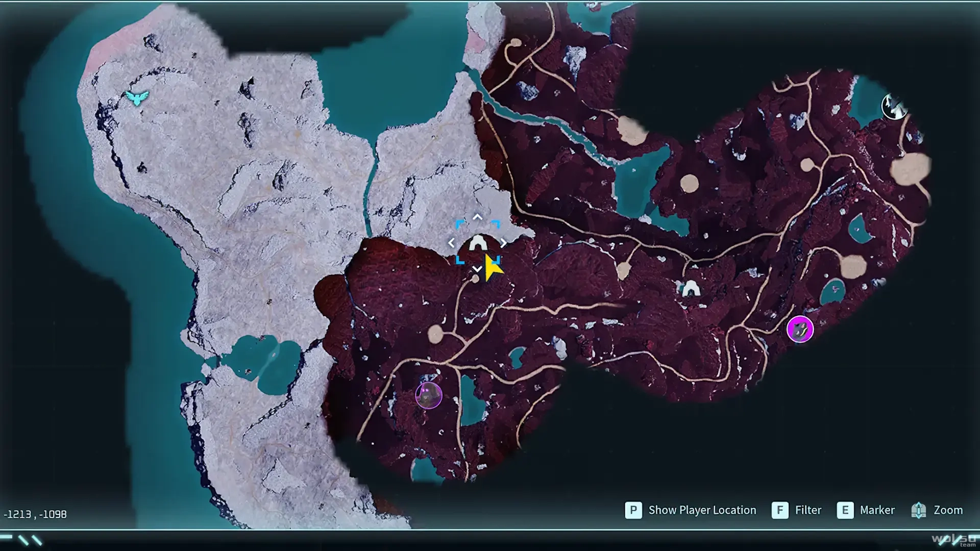This screenshot has height=551, width=980.
Task: Click the round white tower icon by lake
Action: (894, 107)
